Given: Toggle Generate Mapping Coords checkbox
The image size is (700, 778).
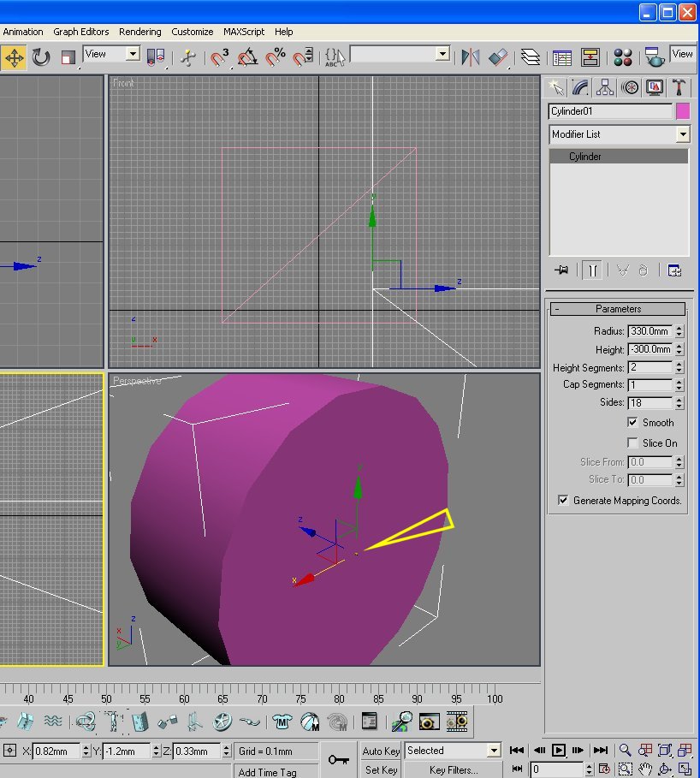Looking at the screenshot, I should pos(563,500).
